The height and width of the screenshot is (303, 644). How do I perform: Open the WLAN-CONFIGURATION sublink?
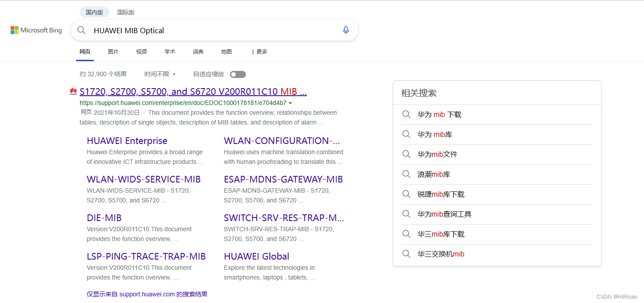click(x=282, y=141)
